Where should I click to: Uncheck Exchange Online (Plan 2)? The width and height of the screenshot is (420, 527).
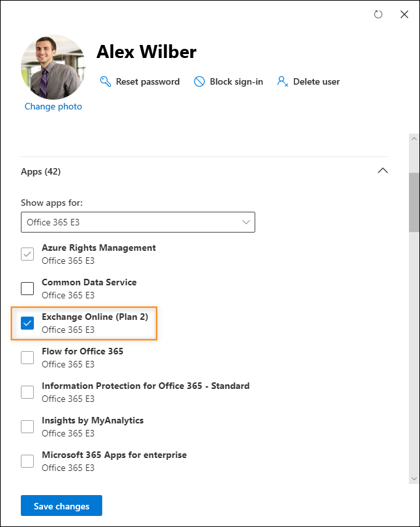pos(27,323)
